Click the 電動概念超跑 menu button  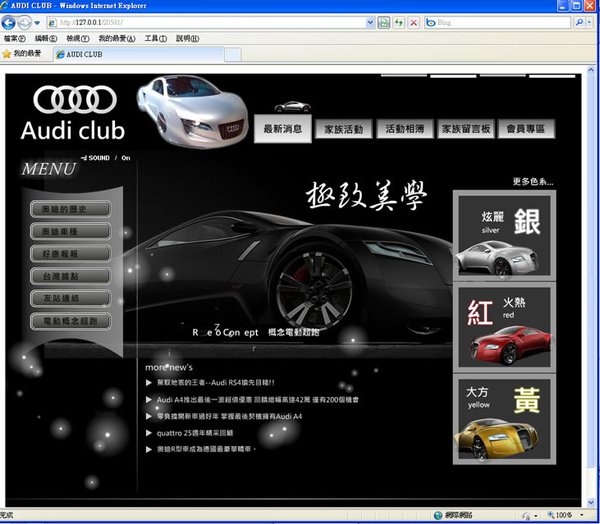(70, 321)
